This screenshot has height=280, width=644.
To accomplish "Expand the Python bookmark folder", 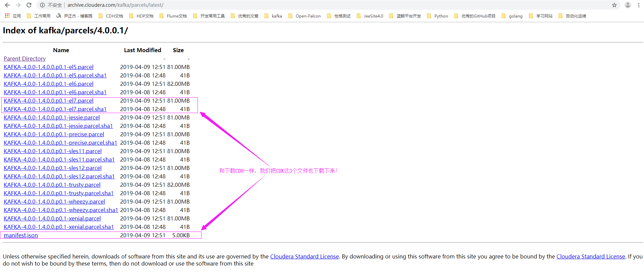I will (x=437, y=16).
